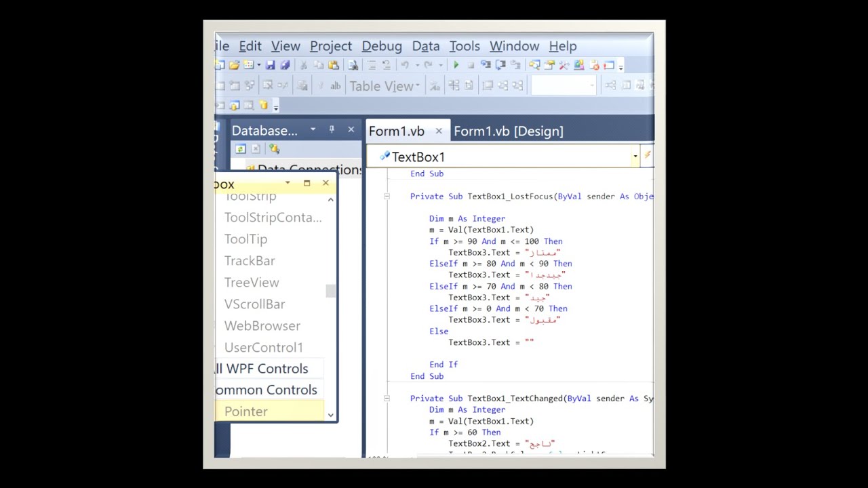Collapse the TextBox1_LostFocus sub outline
The image size is (868, 488).
coord(387,197)
